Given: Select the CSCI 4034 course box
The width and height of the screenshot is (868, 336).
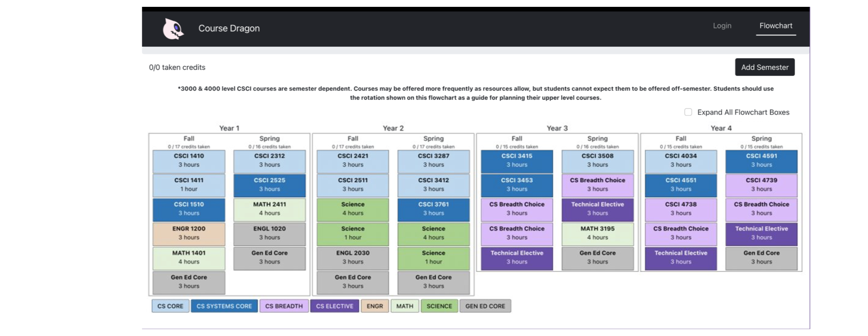Looking at the screenshot, I should click(680, 160).
